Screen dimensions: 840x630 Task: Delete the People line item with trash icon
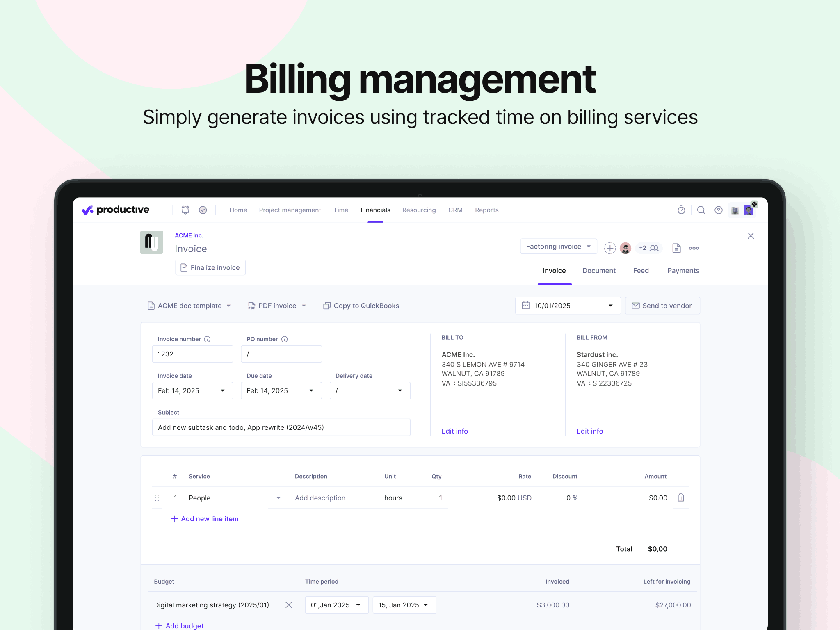tap(681, 498)
